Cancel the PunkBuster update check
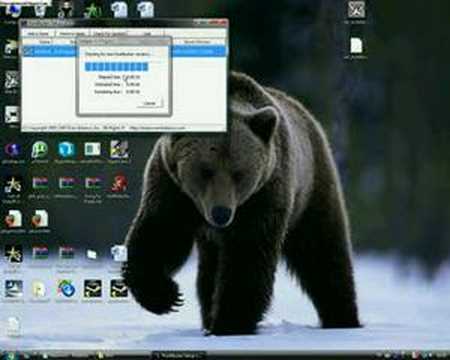The image size is (450, 360). point(150,103)
